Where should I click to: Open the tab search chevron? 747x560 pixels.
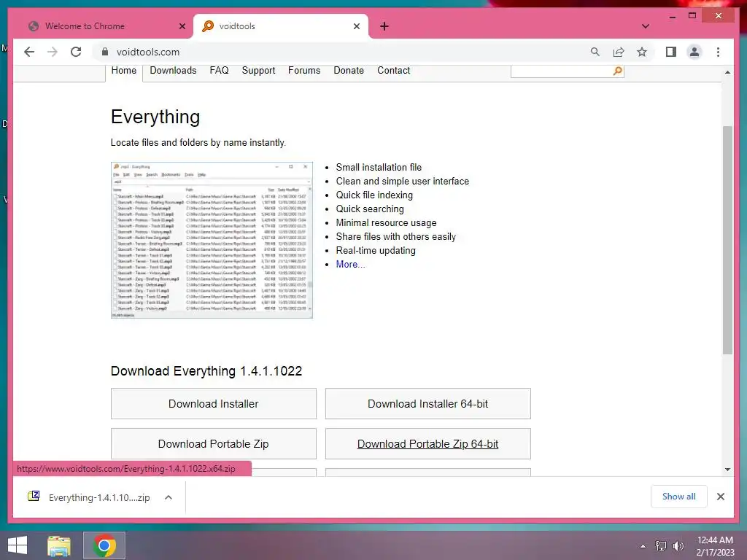click(645, 26)
